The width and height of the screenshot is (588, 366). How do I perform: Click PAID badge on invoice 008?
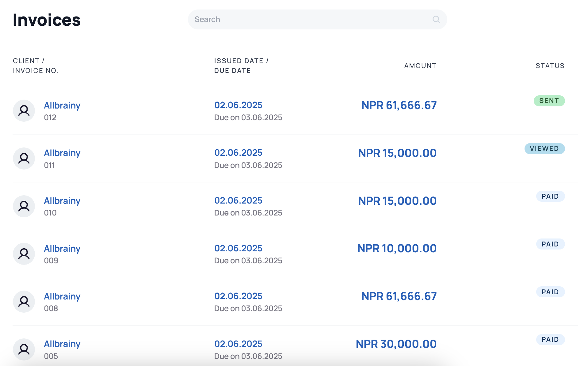[550, 292]
